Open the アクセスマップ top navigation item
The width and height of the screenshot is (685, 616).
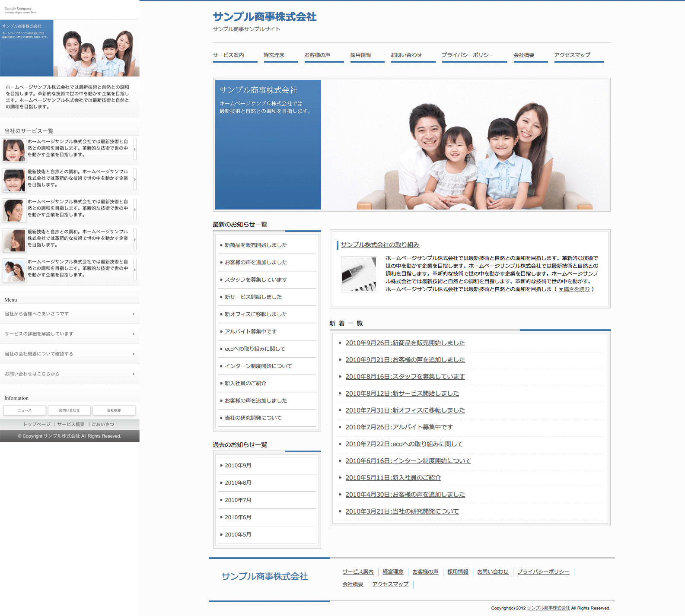coord(572,55)
